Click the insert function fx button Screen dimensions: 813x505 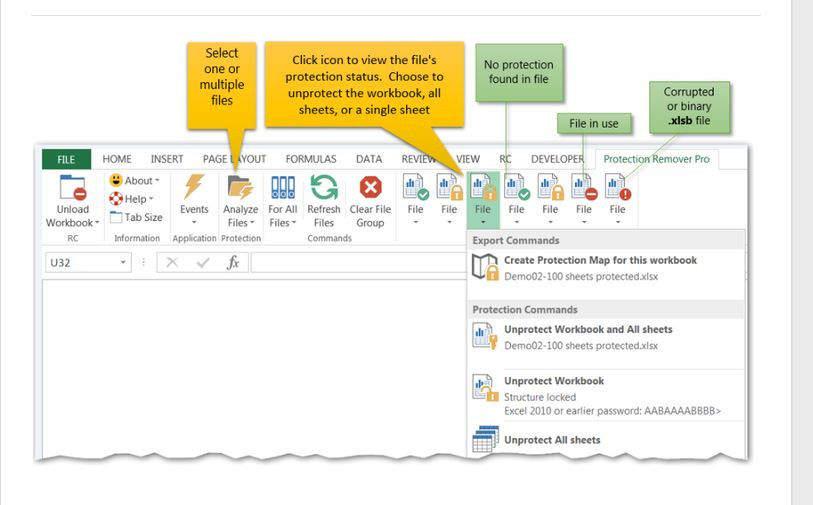click(233, 263)
